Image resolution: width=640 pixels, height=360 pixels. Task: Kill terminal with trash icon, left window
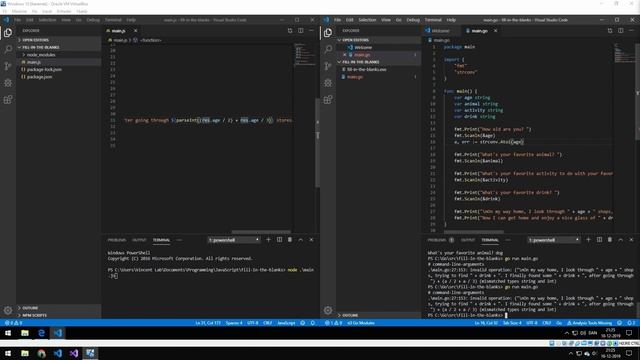290,240
